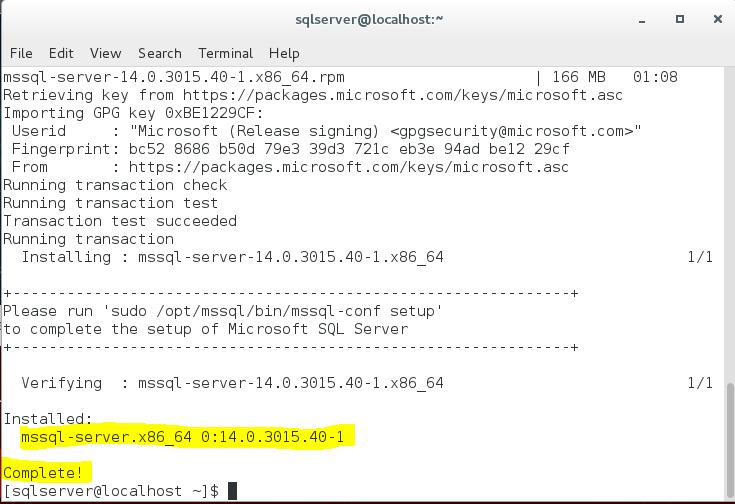735x504 pixels.
Task: Open the View menu
Action: 105,53
